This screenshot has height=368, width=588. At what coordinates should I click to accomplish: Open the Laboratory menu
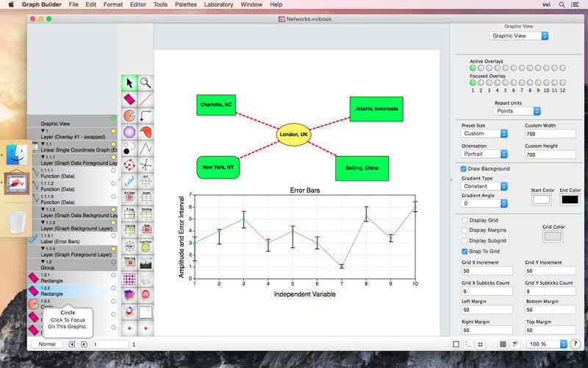[x=218, y=4]
